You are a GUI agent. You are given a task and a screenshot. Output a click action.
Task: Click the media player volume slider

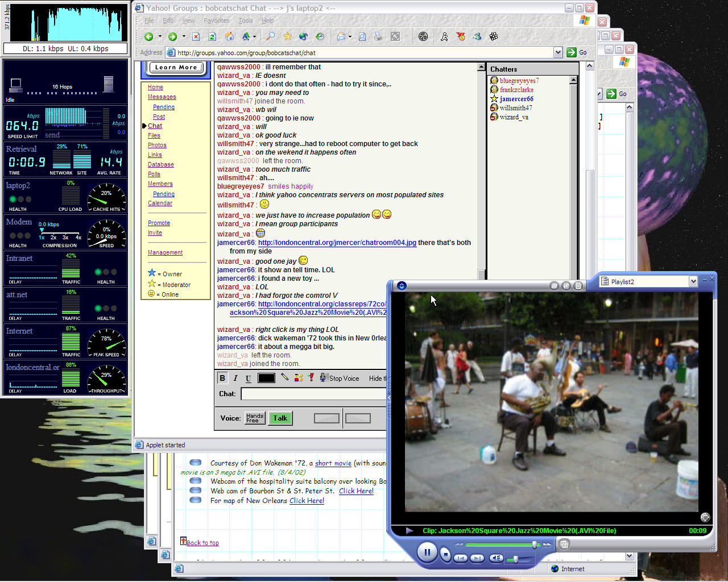tap(516, 559)
